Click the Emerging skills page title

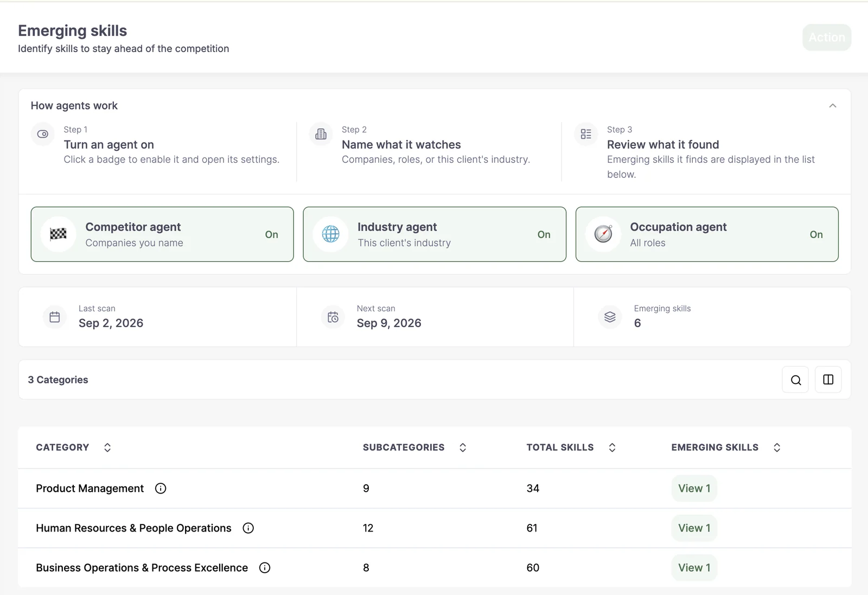pos(72,31)
